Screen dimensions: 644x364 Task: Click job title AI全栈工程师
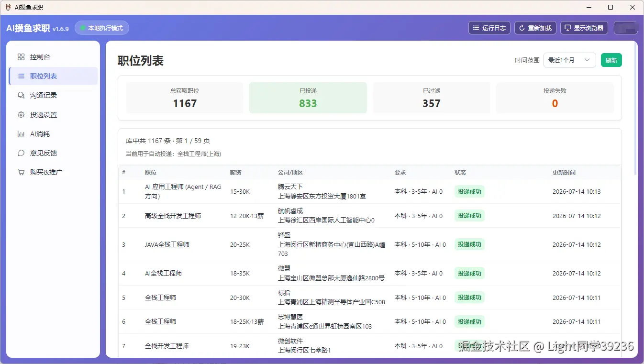[163, 273]
